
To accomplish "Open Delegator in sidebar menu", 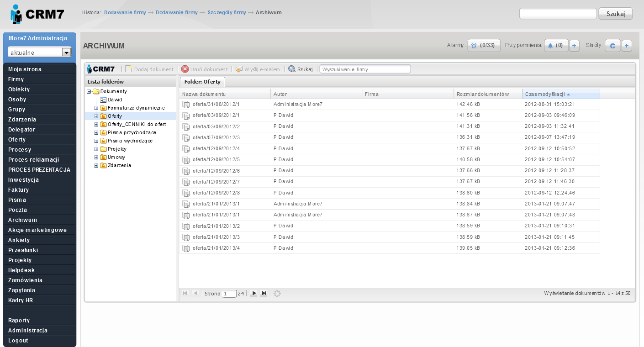I will coord(40,130).
